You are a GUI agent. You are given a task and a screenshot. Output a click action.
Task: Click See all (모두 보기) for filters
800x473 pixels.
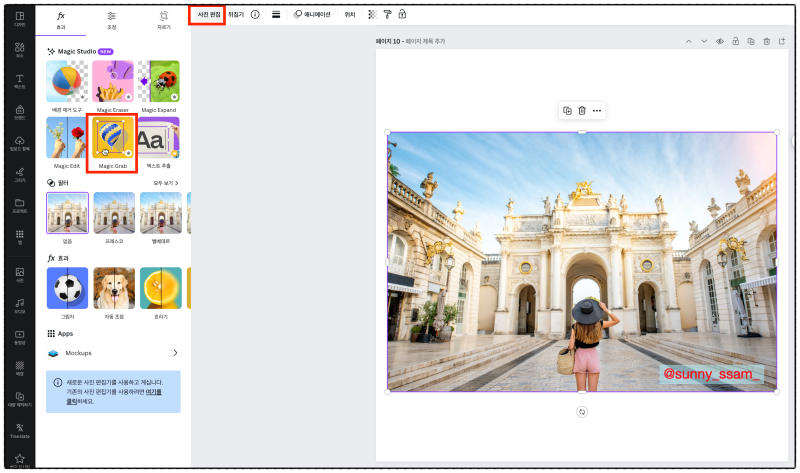coord(166,183)
